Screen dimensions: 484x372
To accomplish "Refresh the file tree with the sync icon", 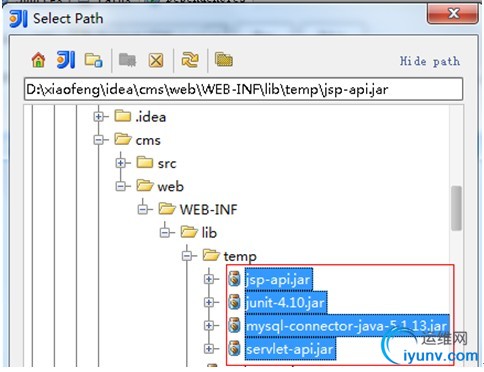I will (190, 60).
